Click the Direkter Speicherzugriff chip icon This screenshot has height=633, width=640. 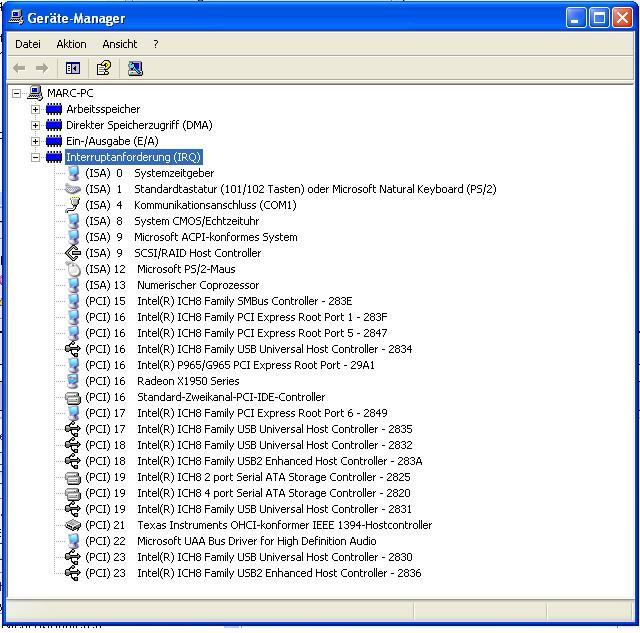coord(54,125)
